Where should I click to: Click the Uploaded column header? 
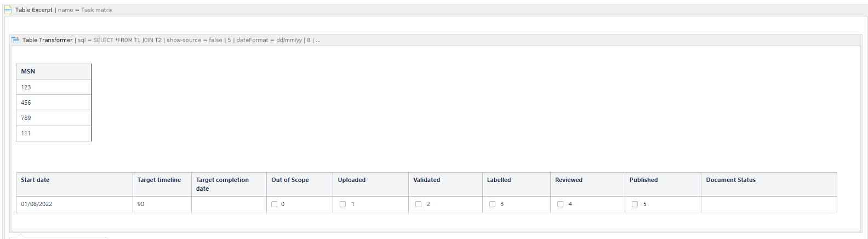[371, 185]
